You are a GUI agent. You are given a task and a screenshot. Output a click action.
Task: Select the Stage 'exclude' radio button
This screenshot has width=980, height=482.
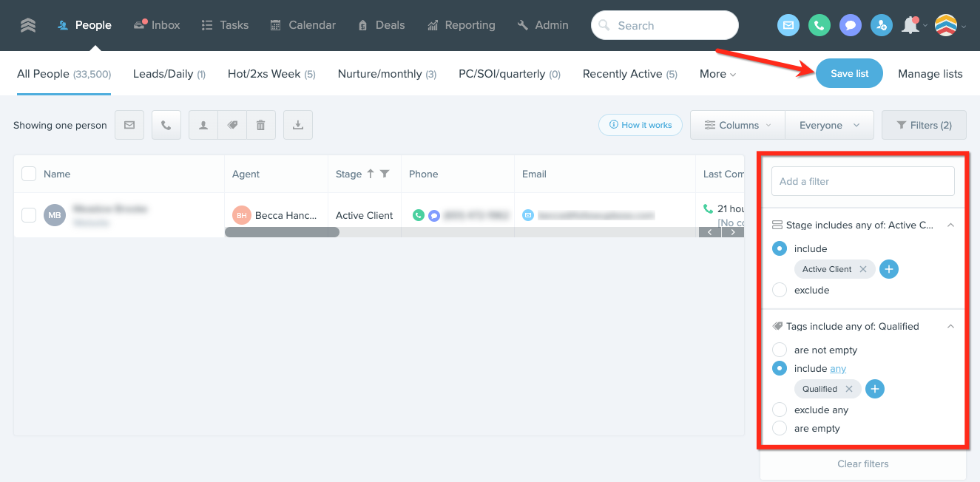click(x=780, y=290)
